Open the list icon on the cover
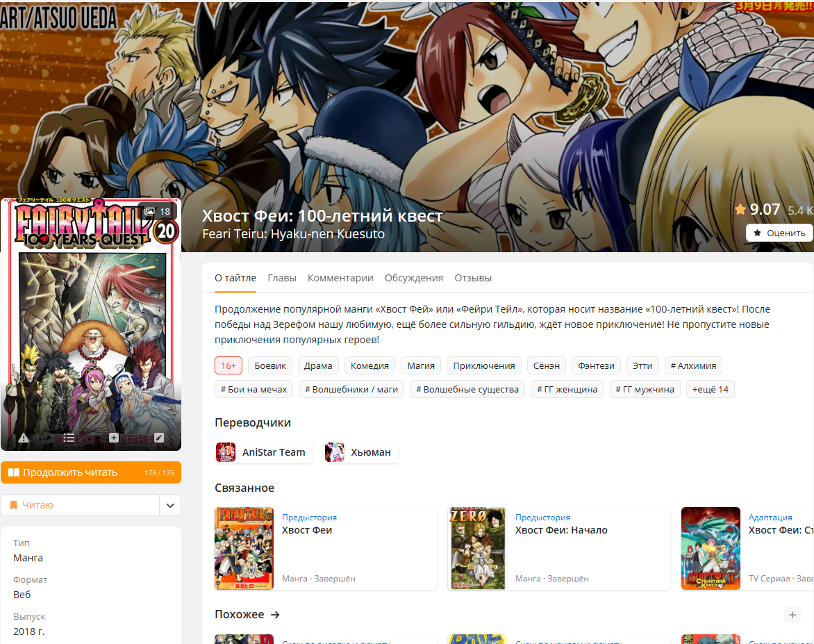Screen dimensions: 814x644 pos(69,438)
